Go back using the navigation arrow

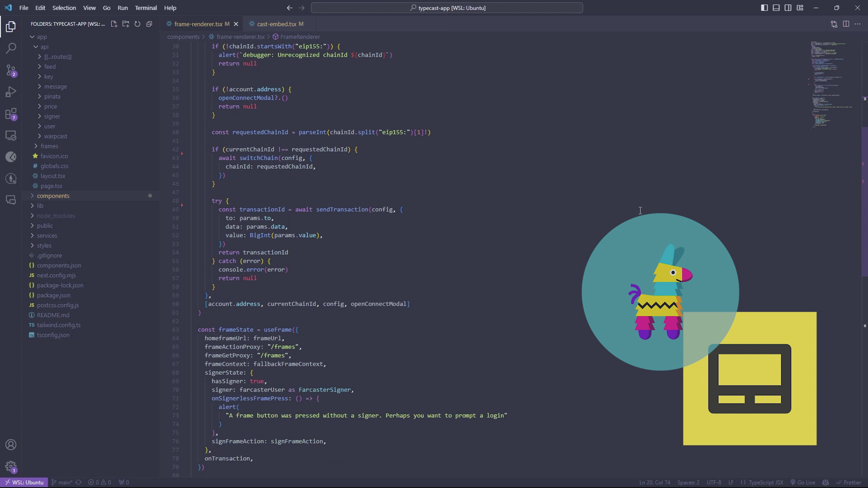pyautogui.click(x=290, y=8)
